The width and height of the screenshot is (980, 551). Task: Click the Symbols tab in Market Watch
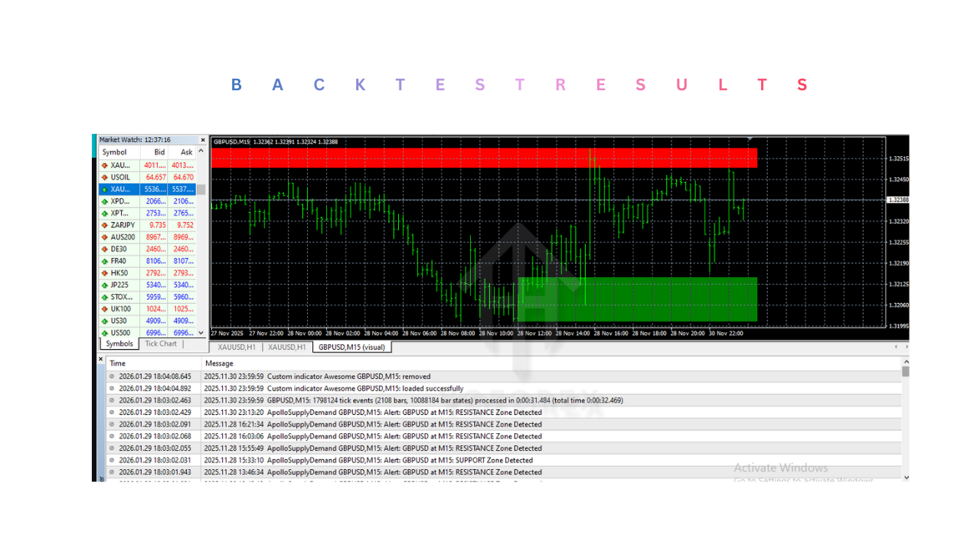(119, 344)
